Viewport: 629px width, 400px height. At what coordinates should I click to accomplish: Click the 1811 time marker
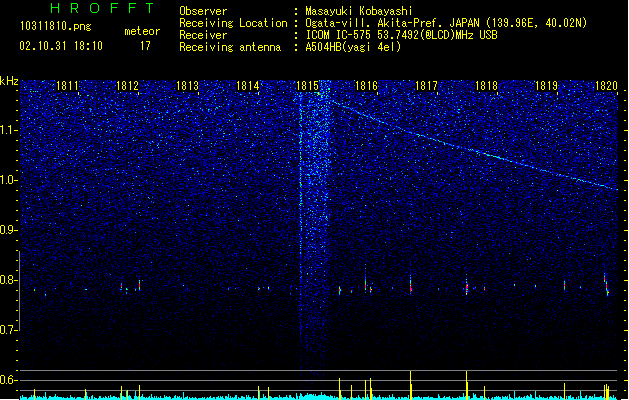coord(67,86)
